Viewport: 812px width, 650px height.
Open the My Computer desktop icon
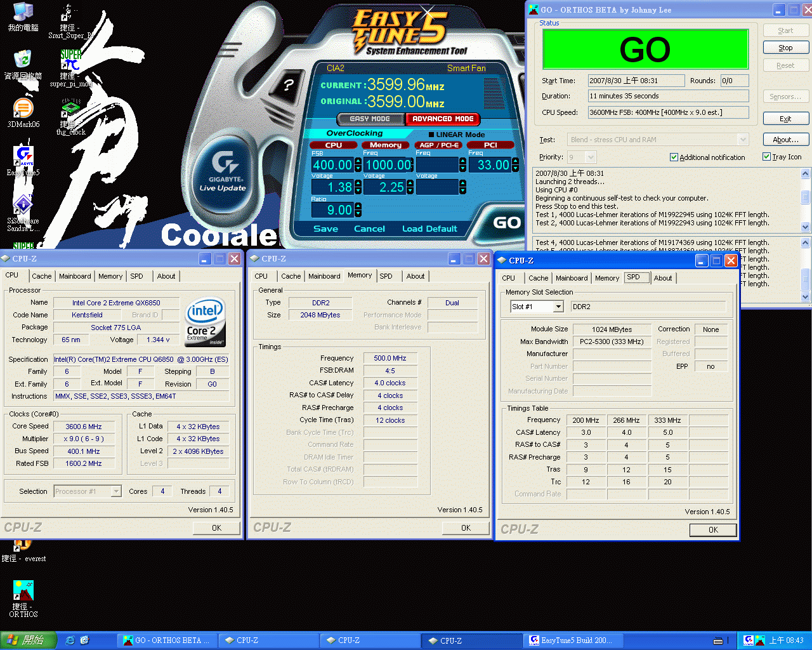[x=23, y=17]
